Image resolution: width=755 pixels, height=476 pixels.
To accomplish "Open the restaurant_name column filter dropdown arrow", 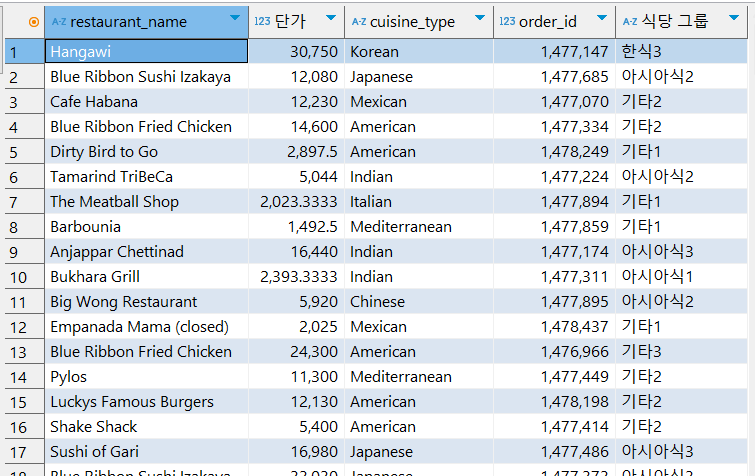I will (235, 18).
